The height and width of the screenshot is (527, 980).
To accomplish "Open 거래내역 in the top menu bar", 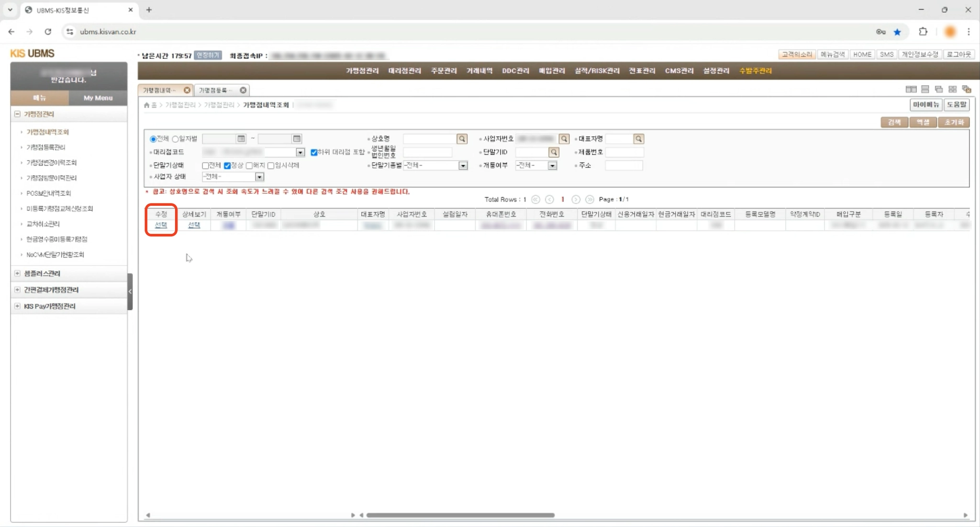I will point(479,71).
